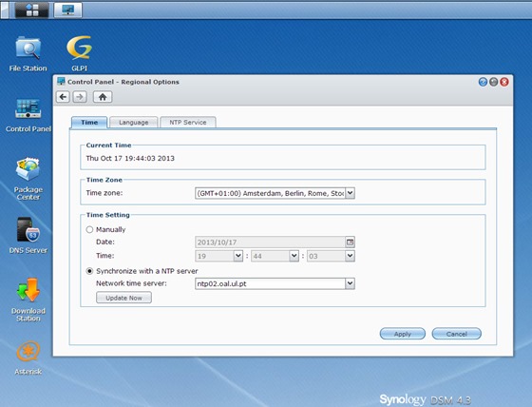Click the Update Now button
The height and width of the screenshot is (407, 532).
pos(123,298)
